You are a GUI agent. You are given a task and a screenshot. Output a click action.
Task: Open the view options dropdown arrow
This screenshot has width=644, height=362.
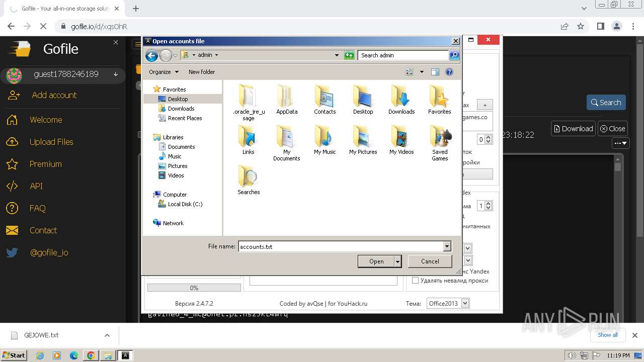tap(422, 72)
